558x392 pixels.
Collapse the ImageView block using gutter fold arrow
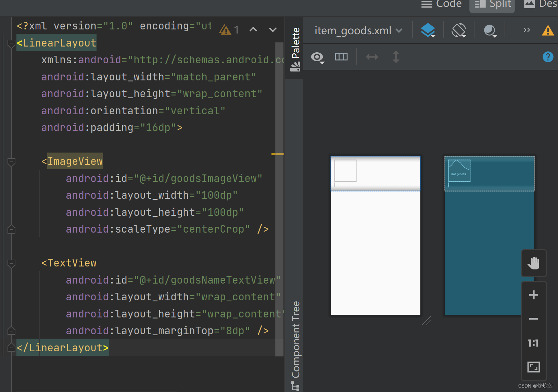pos(11,162)
